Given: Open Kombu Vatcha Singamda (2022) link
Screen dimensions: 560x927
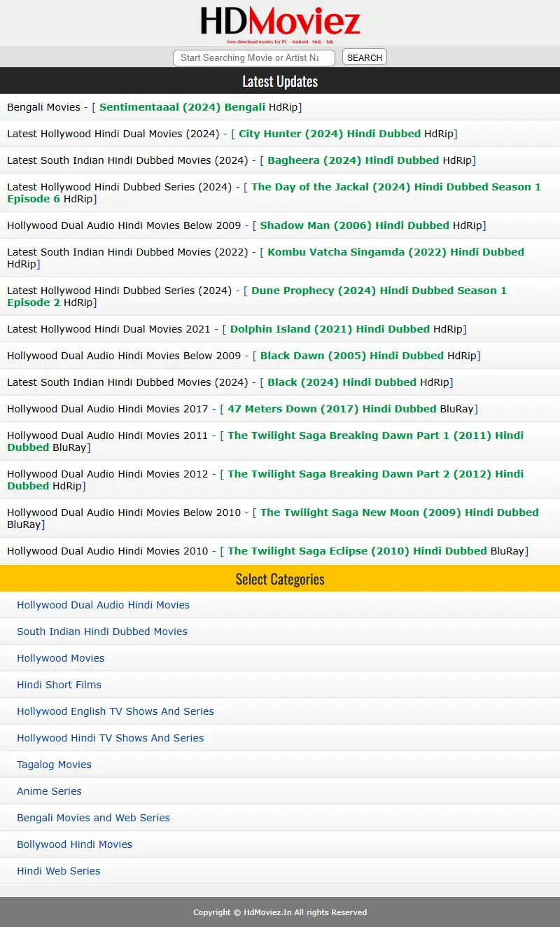Looking at the screenshot, I should (395, 252).
